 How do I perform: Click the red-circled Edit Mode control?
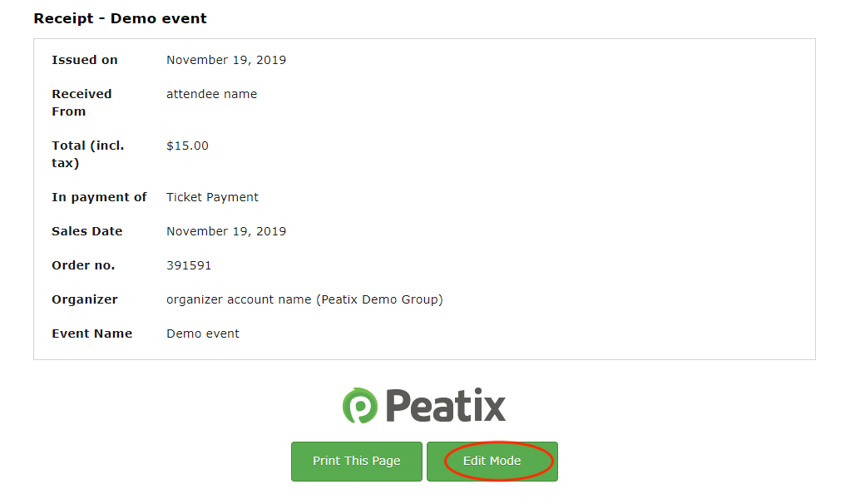[x=492, y=461]
